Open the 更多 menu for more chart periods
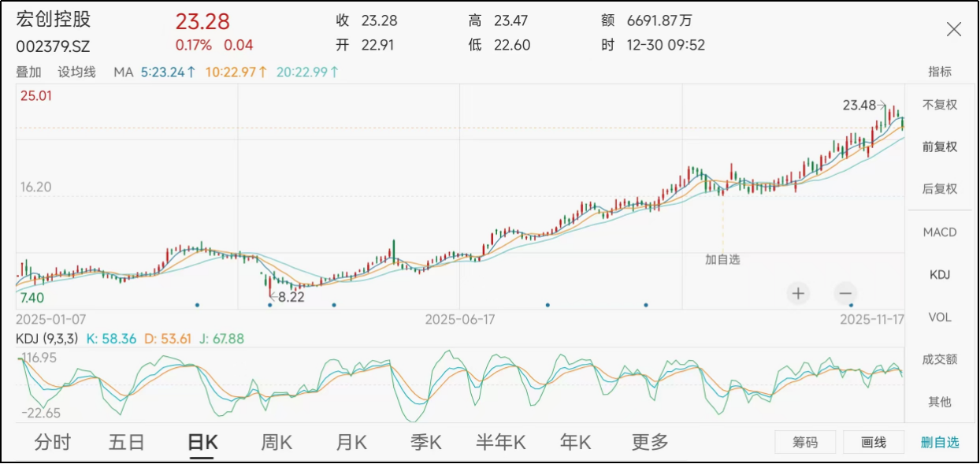Image resolution: width=980 pixels, height=464 pixels. (651, 442)
